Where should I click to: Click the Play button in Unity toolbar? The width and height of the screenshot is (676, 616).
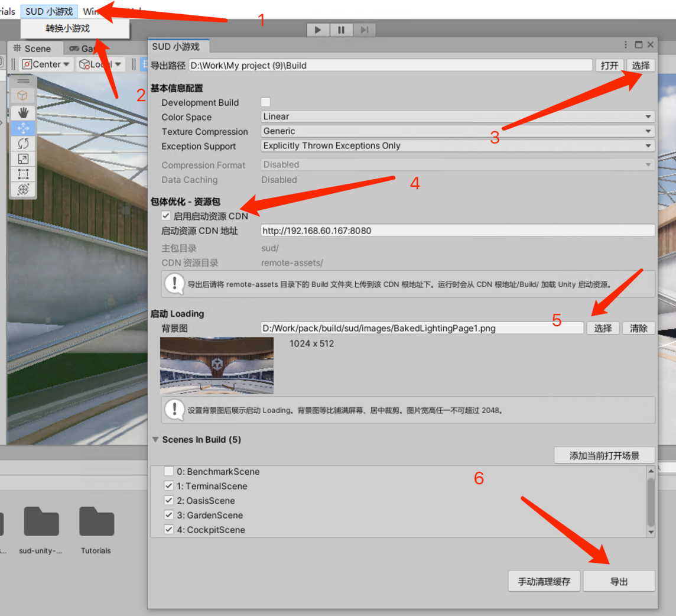[318, 30]
